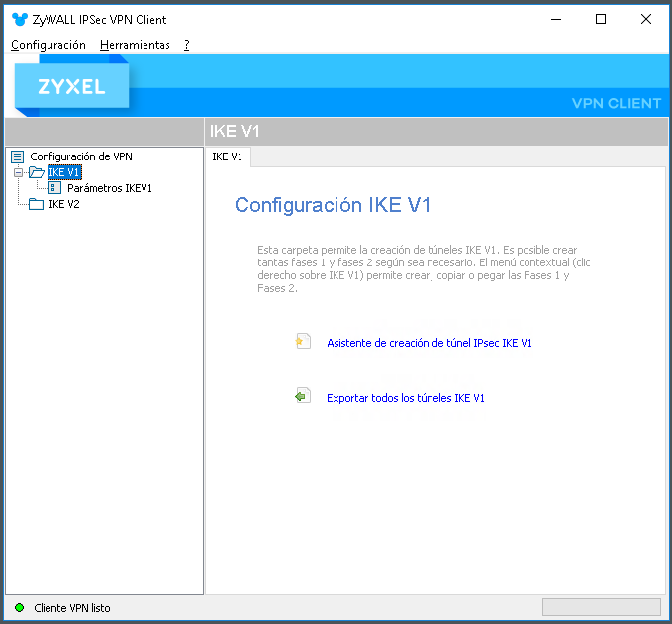Click the open IKE V1 folder icon

pyautogui.click(x=37, y=172)
